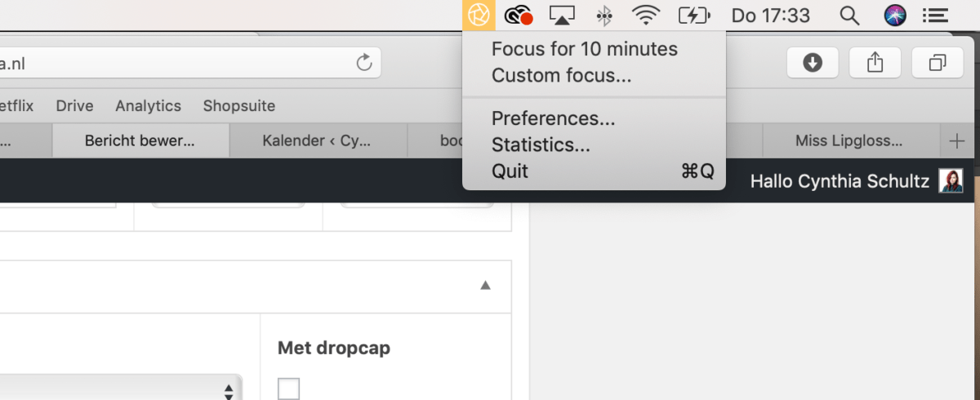Click the AirPlay display icon
Image resolution: width=980 pixels, height=400 pixels.
563,15
